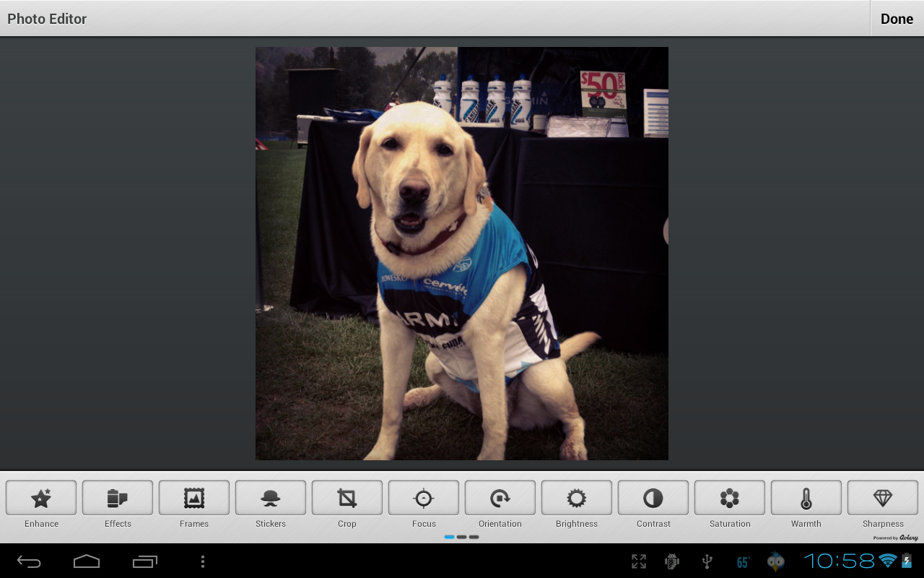
Task: Tap the bird app notification icon
Action: tap(776, 561)
